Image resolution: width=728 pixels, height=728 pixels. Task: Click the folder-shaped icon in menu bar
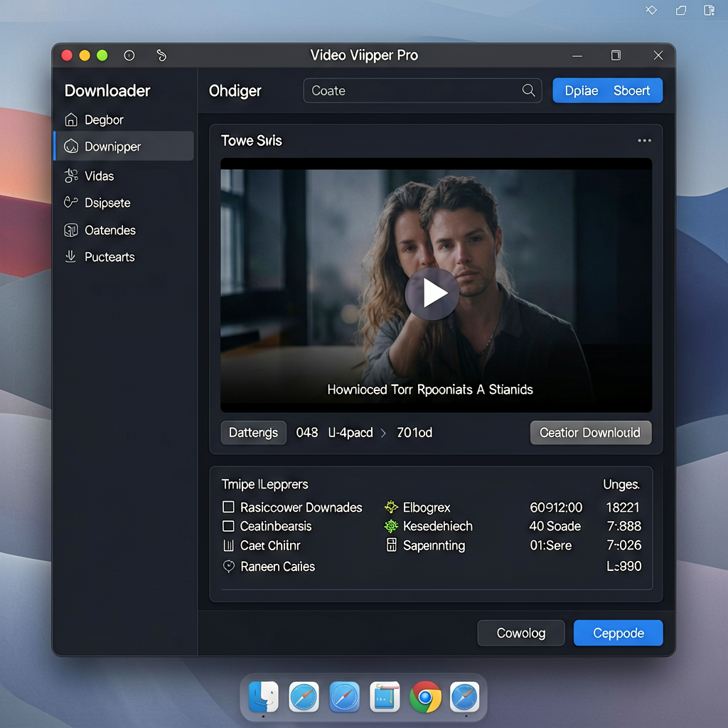pyautogui.click(x=680, y=10)
